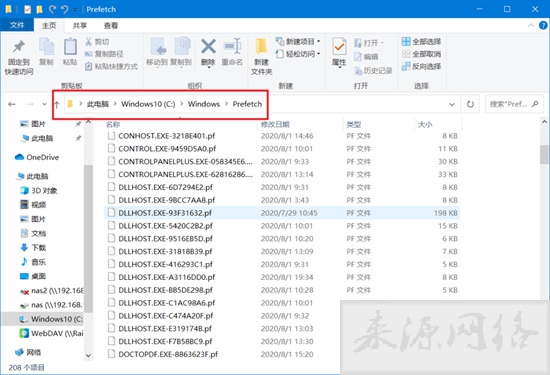Click Invert Selection in ribbon
Viewport: 550px width, 375px height.
point(421,66)
